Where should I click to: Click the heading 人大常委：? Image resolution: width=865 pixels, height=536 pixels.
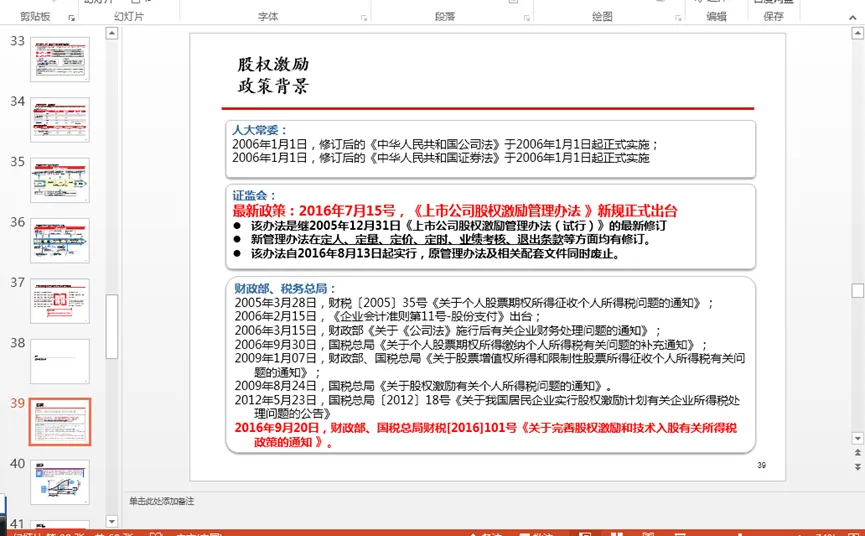pos(259,130)
